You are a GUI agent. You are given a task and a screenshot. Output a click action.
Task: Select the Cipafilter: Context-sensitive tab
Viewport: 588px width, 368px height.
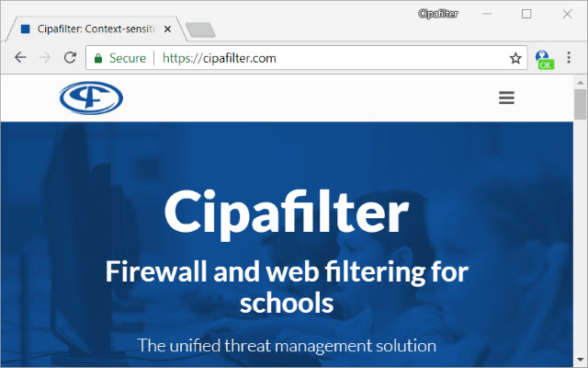pos(96,29)
